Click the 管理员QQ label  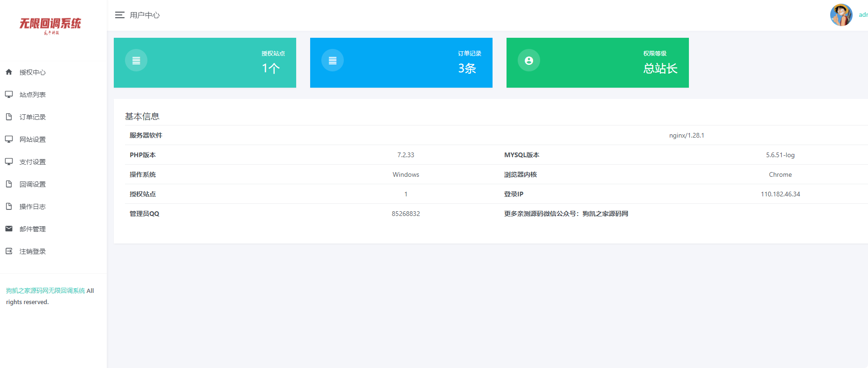click(145, 214)
